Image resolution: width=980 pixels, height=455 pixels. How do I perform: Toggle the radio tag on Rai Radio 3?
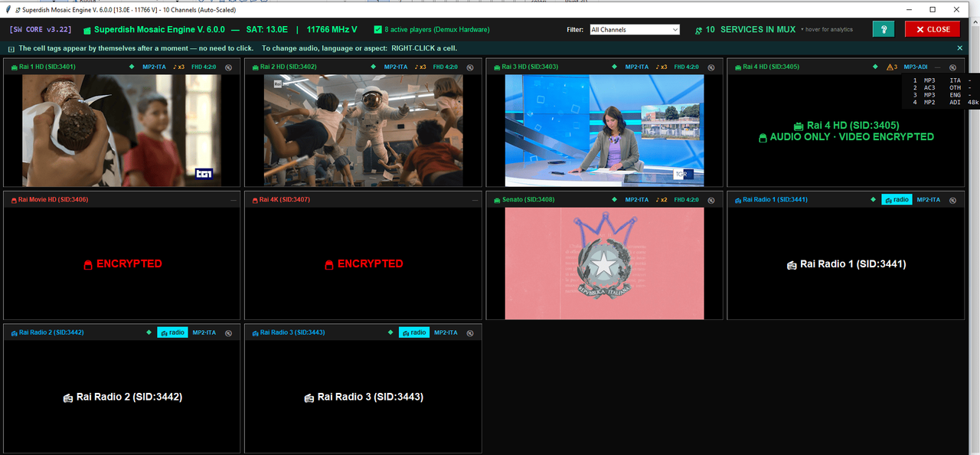coord(413,332)
